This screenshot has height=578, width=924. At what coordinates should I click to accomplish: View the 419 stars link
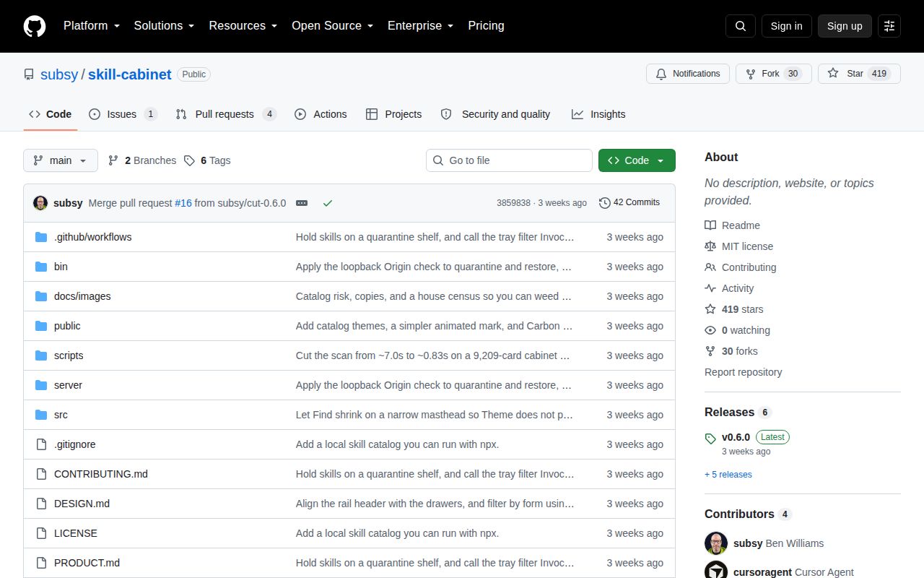(734, 309)
